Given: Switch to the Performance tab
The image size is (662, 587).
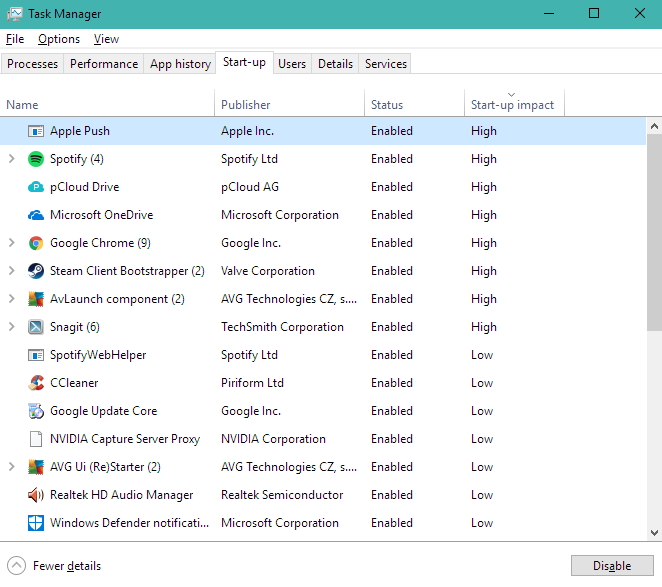Looking at the screenshot, I should click(x=104, y=64).
